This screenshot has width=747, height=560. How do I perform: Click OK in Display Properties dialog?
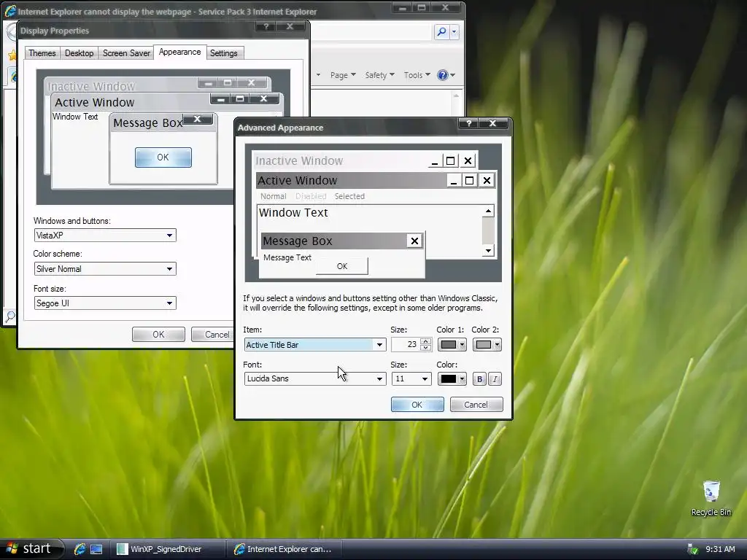158,334
